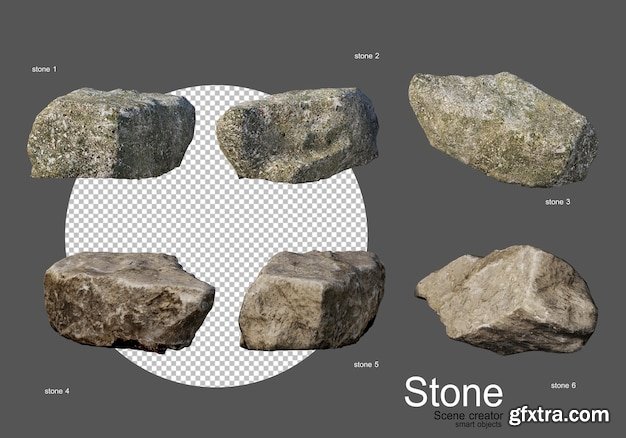626x438 pixels.
Task: Select the stone 2 rock image
Action: pos(297,135)
